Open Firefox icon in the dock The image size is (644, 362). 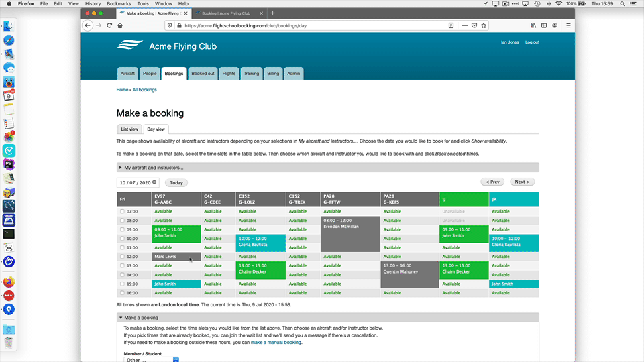[9, 282]
